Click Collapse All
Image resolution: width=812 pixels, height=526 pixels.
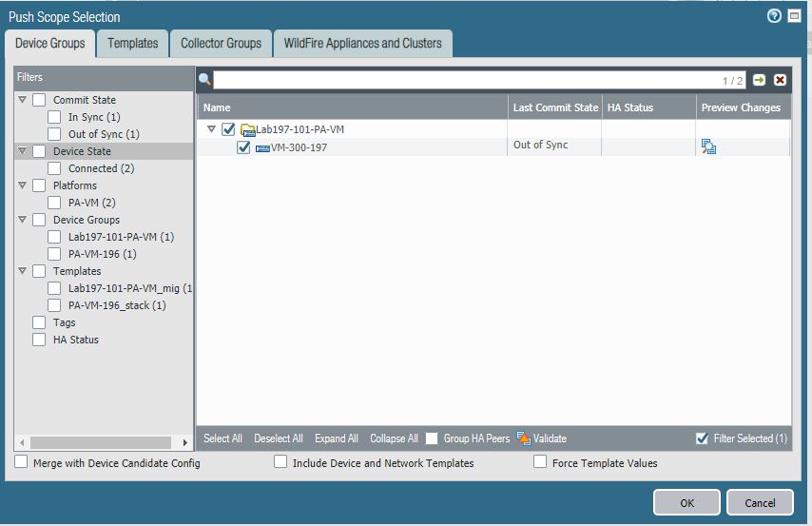tap(394, 438)
